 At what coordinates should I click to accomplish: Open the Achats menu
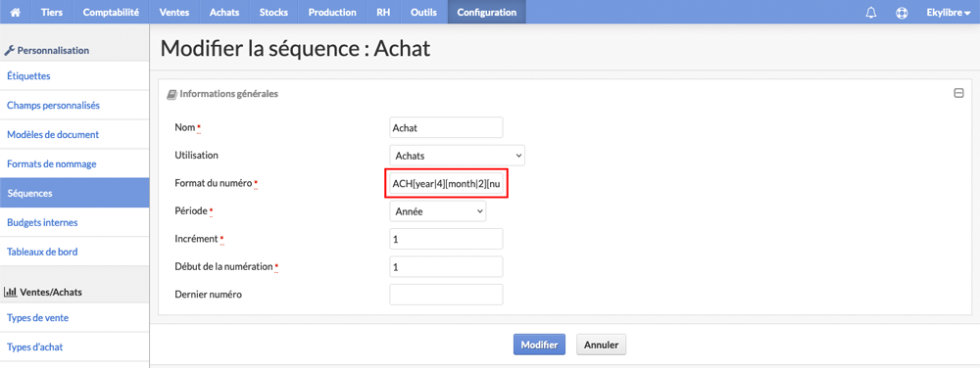tap(224, 12)
